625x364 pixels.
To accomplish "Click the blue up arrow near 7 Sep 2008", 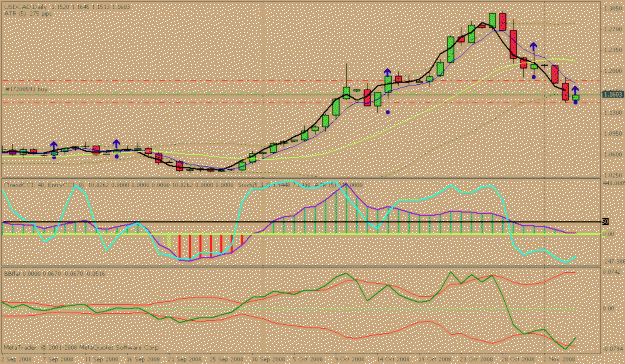I will [x=54, y=146].
